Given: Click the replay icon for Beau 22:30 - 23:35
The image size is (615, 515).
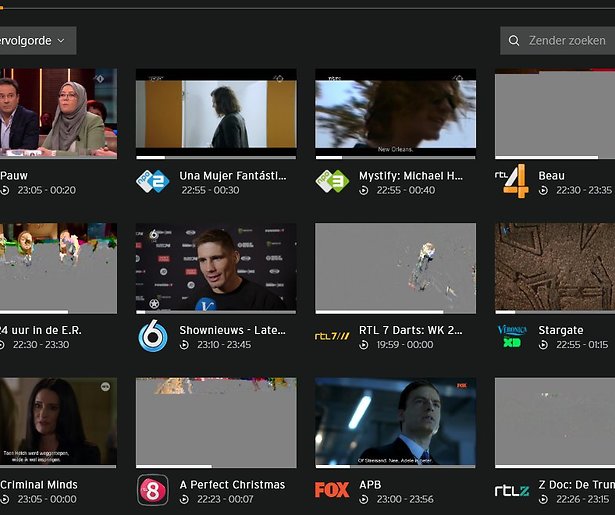Looking at the screenshot, I should click(543, 191).
